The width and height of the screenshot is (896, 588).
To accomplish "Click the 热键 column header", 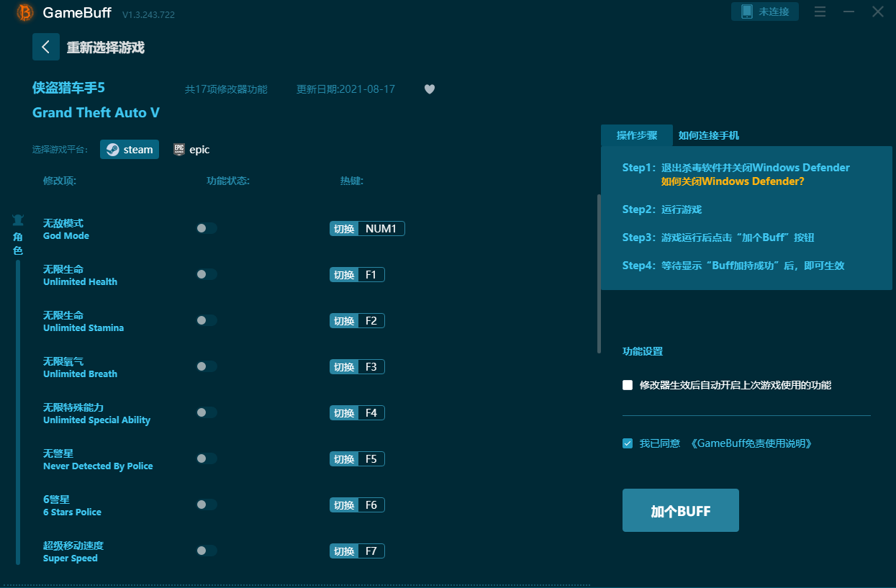I will point(352,181).
